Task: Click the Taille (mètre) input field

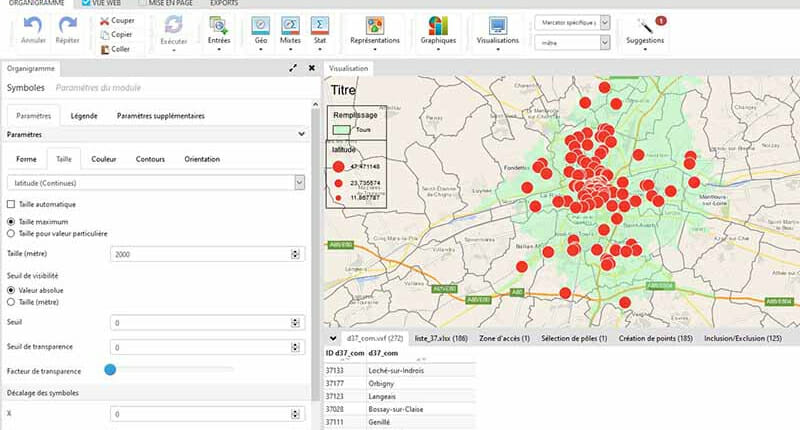Action: pyautogui.click(x=200, y=255)
